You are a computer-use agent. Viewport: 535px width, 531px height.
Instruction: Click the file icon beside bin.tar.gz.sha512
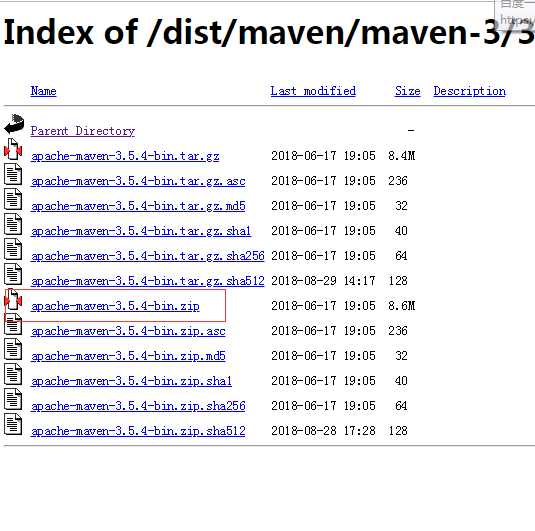[x=13, y=274]
